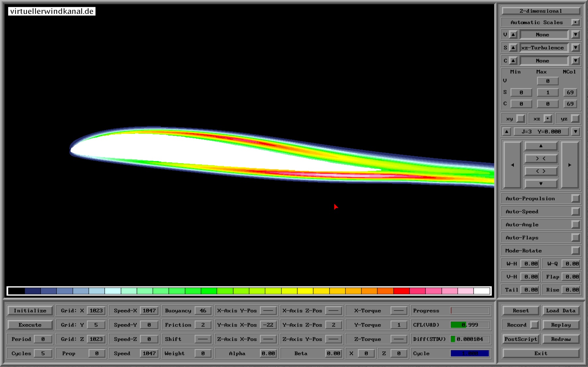Select the xy plane radio button
The height and width of the screenshot is (367, 588).
point(520,119)
